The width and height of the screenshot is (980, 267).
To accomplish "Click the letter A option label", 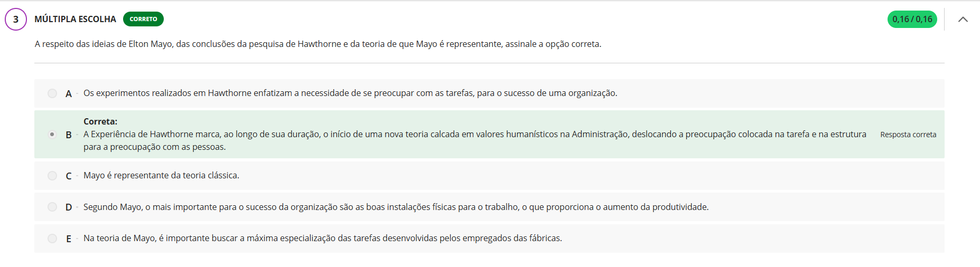I will click(x=69, y=94).
